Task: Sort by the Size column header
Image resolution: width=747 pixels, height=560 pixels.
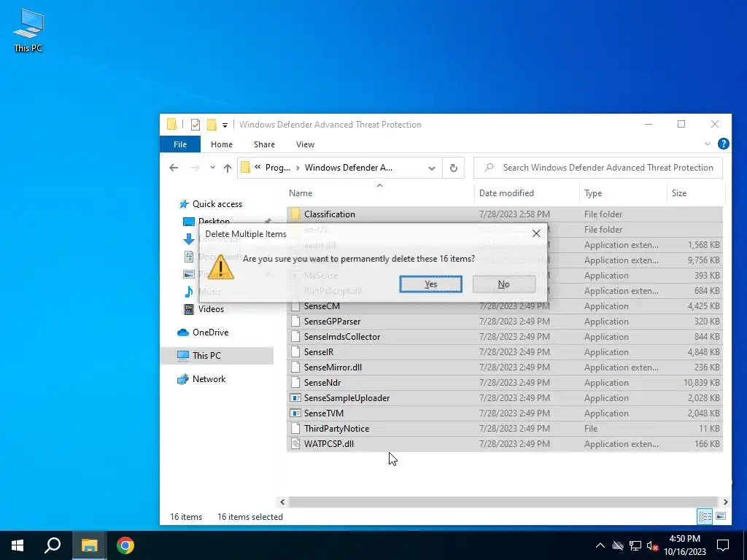Action: [679, 192]
